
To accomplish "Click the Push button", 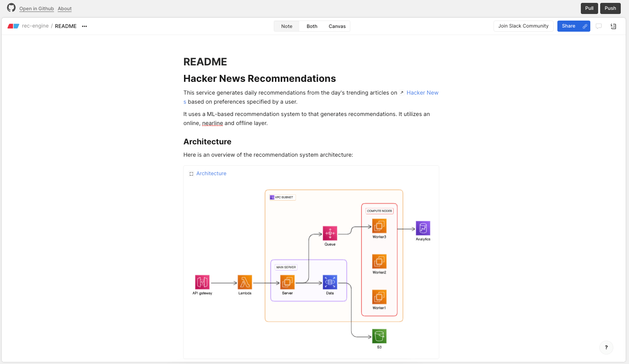I will [610, 8].
